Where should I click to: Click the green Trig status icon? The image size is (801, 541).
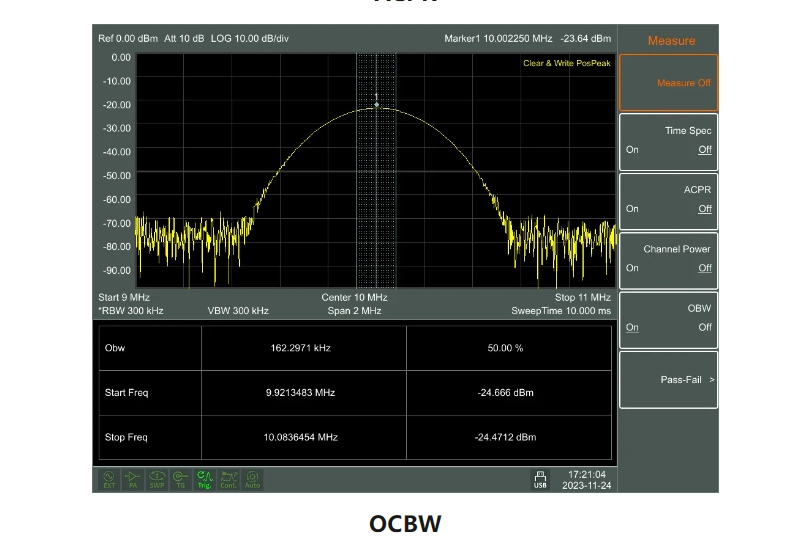(x=204, y=479)
